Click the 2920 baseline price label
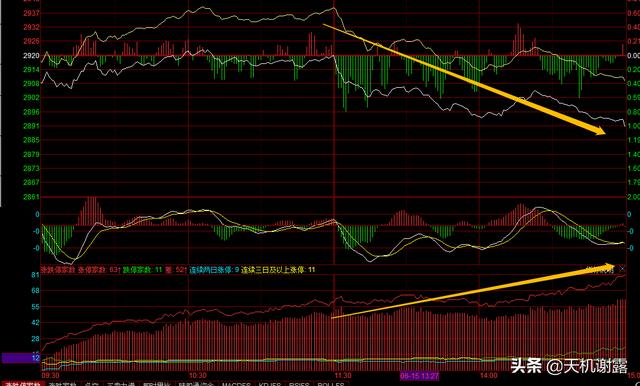Viewport: 640px width, 386px height. point(31,55)
